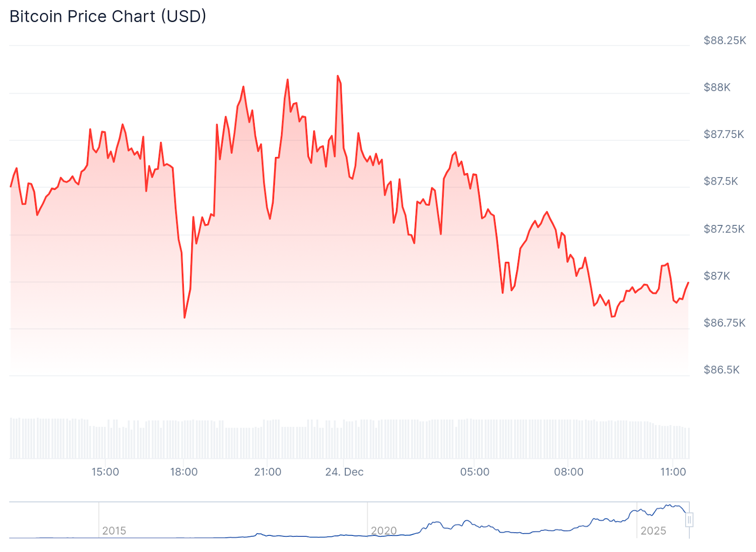The height and width of the screenshot is (552, 756).
Task: Click the 15:00 time axis label
Action: coord(105,472)
